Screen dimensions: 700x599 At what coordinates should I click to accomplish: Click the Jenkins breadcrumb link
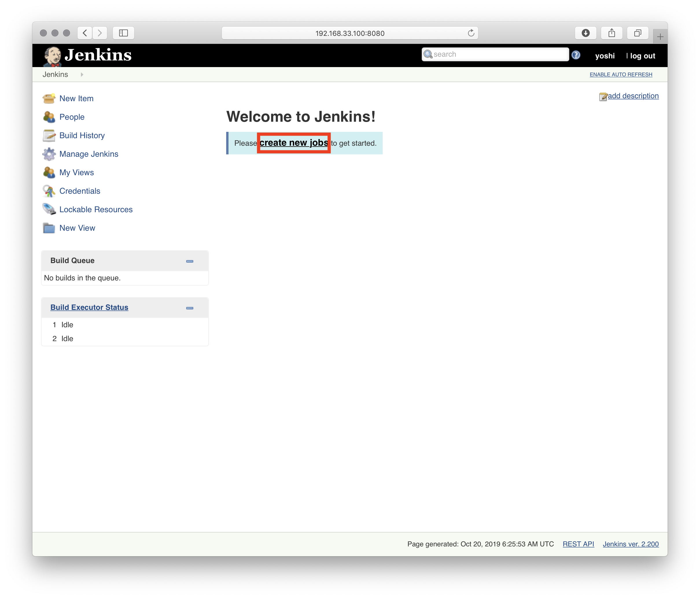(55, 75)
